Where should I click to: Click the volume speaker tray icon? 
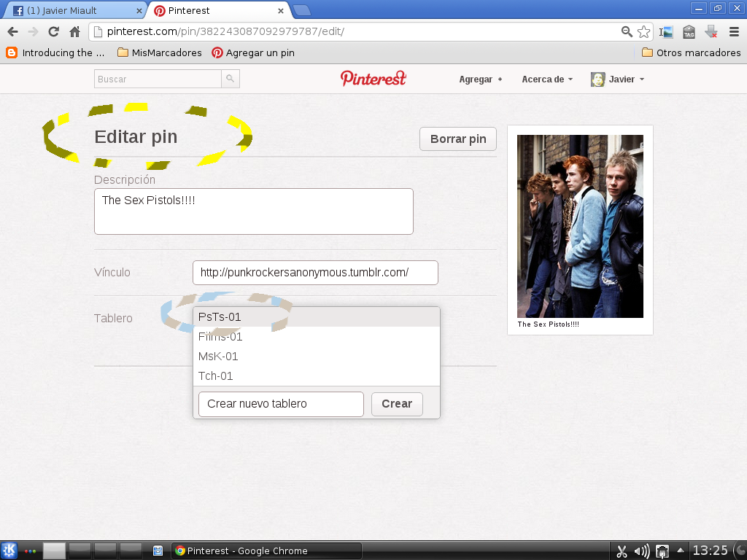(642, 551)
